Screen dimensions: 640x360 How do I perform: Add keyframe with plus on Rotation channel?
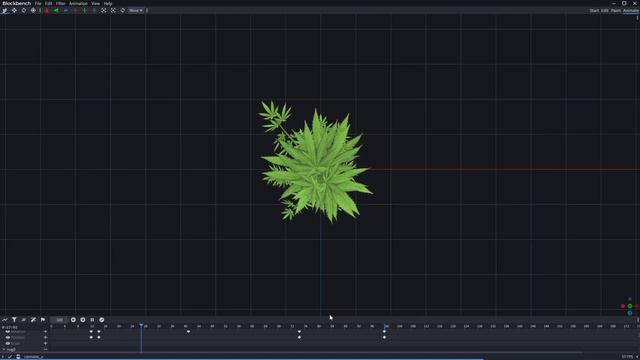click(x=45, y=332)
